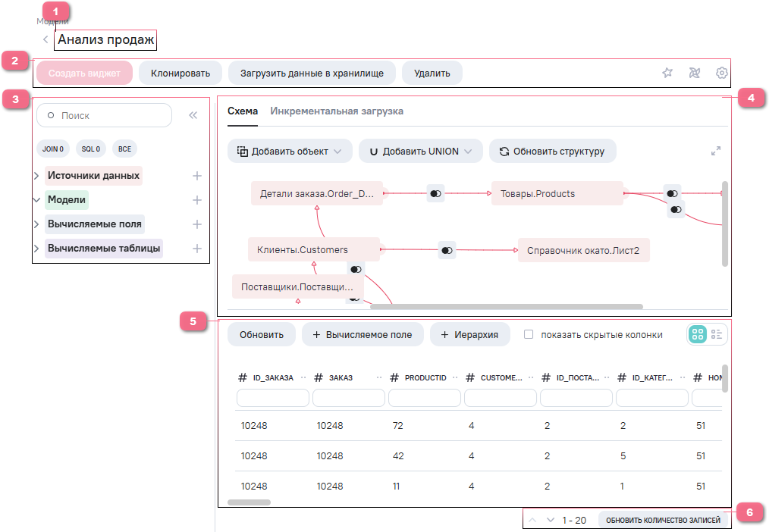Click the Создать виджет button

(84, 74)
